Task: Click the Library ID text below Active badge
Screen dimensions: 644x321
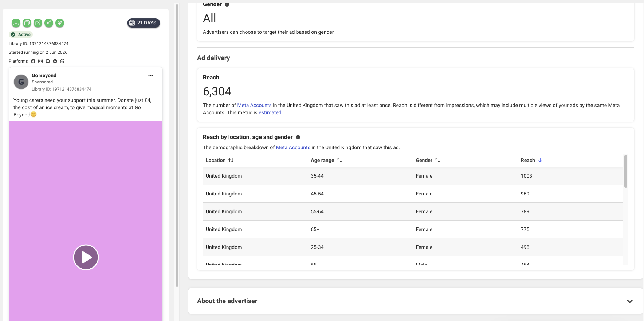Action: pyautogui.click(x=39, y=44)
